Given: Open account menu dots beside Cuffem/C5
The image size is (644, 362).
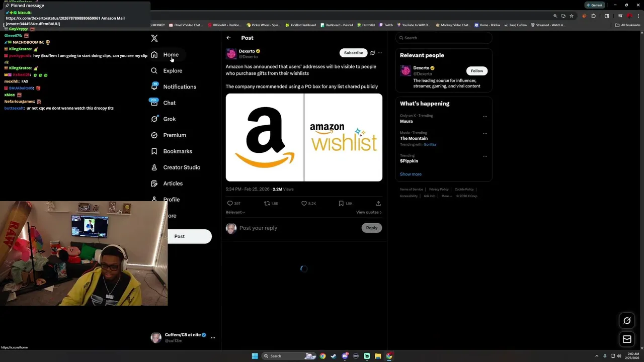Looking at the screenshot, I should tap(213, 337).
